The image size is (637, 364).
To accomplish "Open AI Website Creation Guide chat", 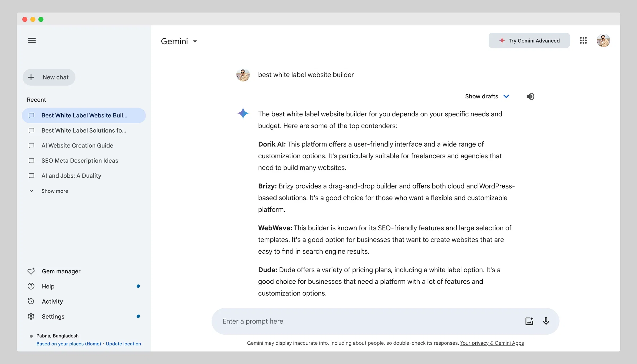I will (84, 146).
